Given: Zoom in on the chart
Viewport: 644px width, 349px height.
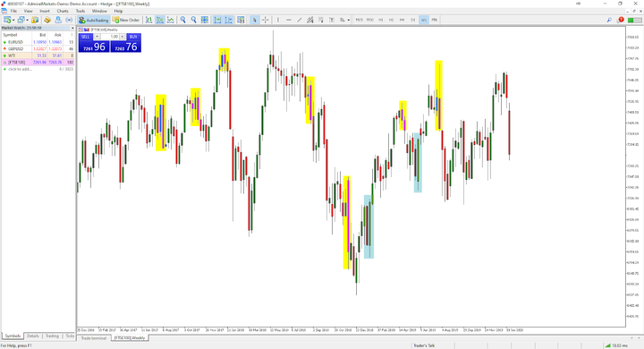Looking at the screenshot, I should pyautogui.click(x=183, y=20).
